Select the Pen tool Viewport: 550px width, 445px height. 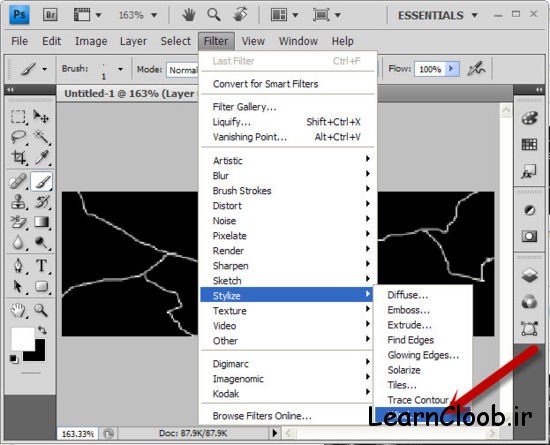[18, 266]
